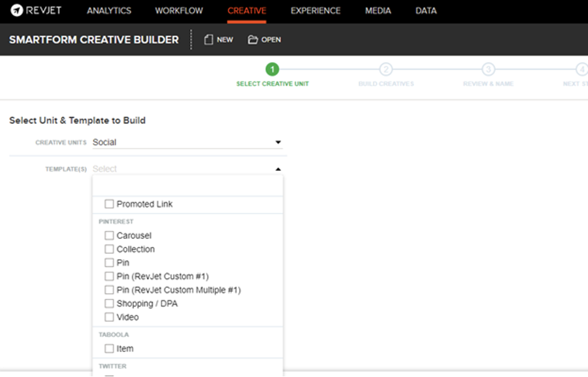This screenshot has width=588, height=377.
Task: Go to the Experience menu
Action: tap(315, 11)
